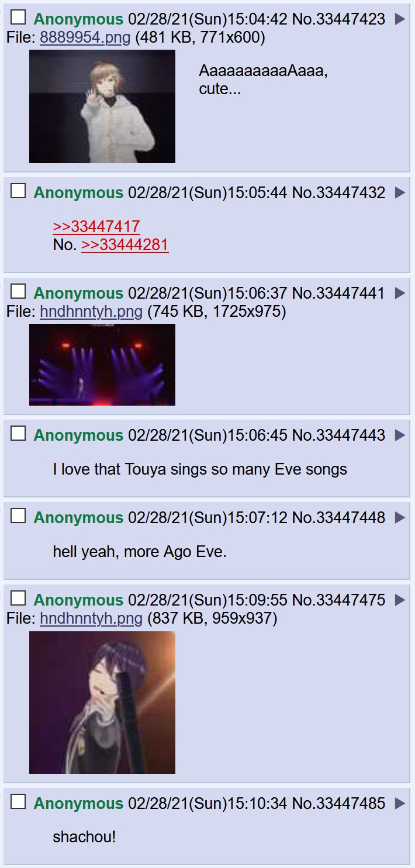The height and width of the screenshot is (868, 415).
Task: Open post menu arrow for No.33447448
Action: pos(400,518)
